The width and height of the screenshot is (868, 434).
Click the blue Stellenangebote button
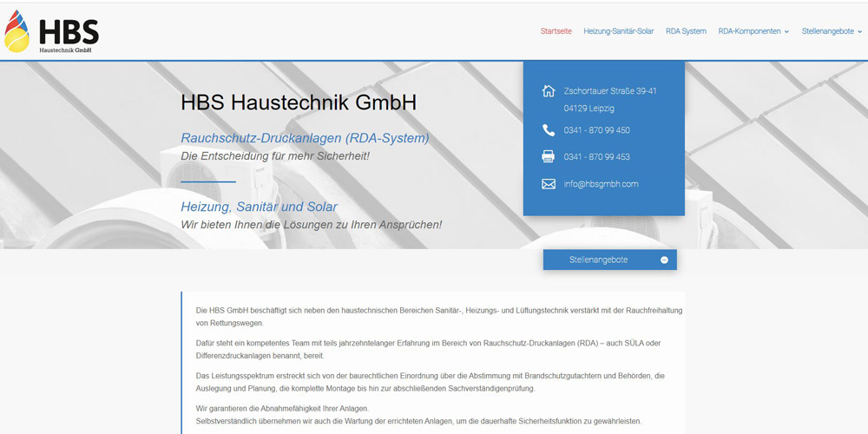coord(609,260)
